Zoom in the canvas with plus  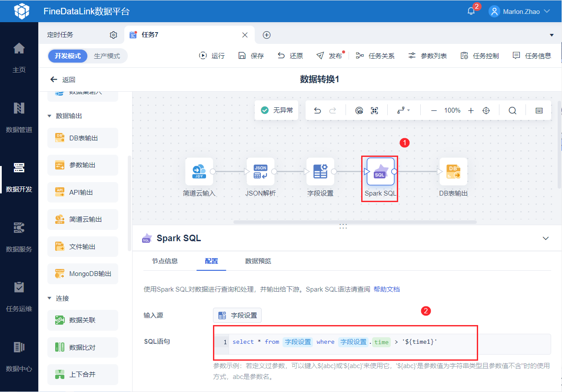(x=471, y=110)
